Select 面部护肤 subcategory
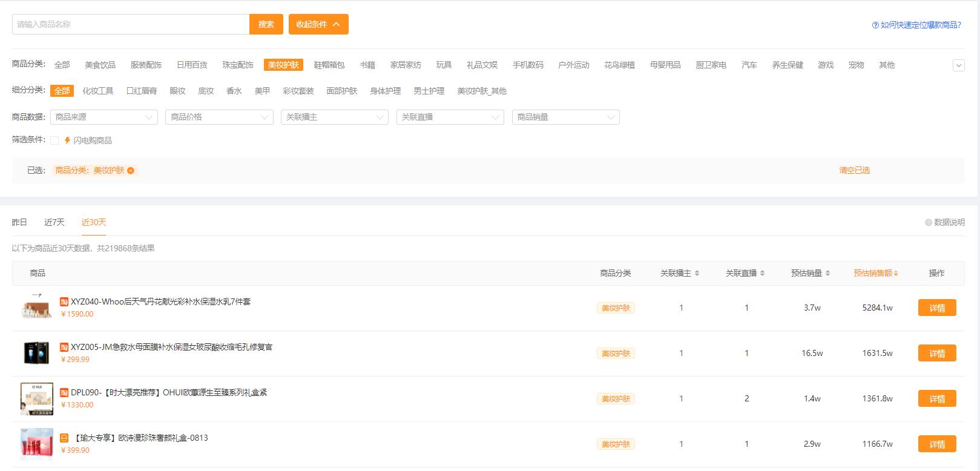 point(342,91)
